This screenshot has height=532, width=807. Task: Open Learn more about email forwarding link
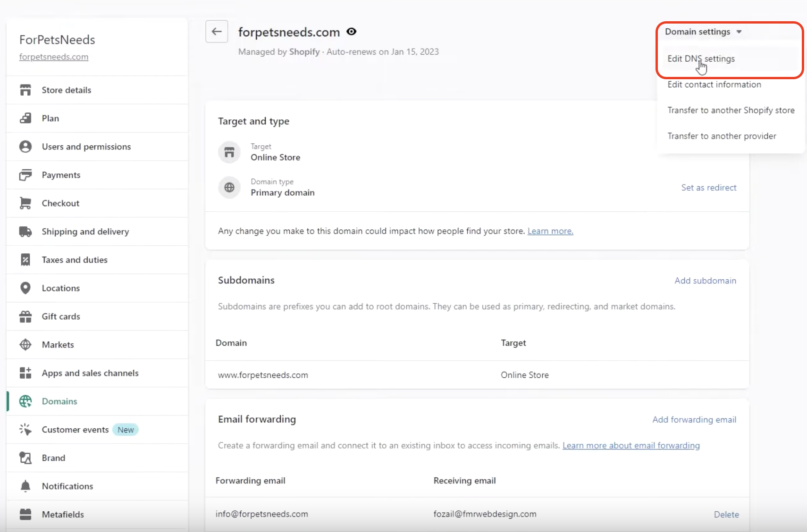tap(631, 446)
